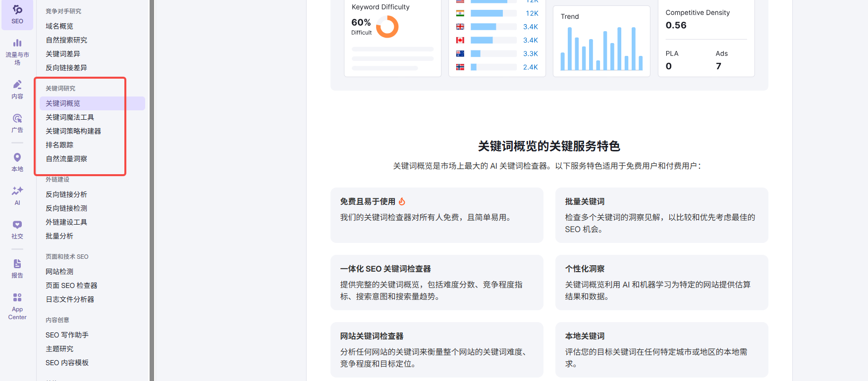The height and width of the screenshot is (381, 868).
Task: Click the 本地关键词 feature card
Action: [662, 350]
